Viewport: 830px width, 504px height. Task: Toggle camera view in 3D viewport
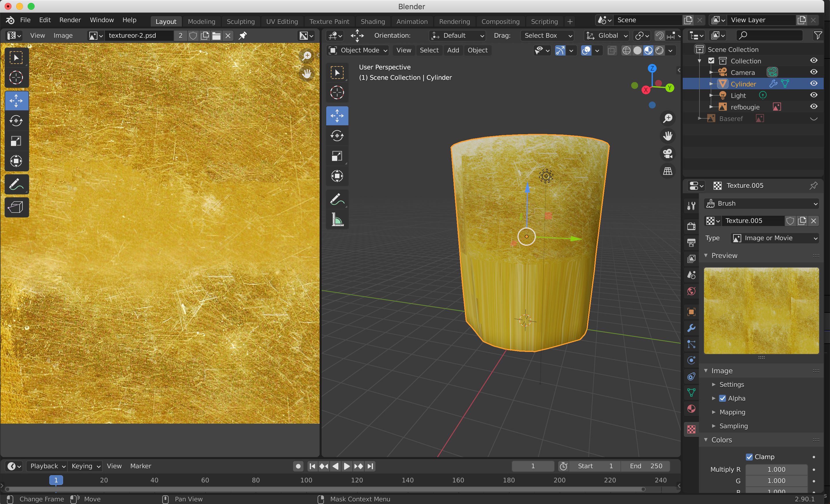667,154
